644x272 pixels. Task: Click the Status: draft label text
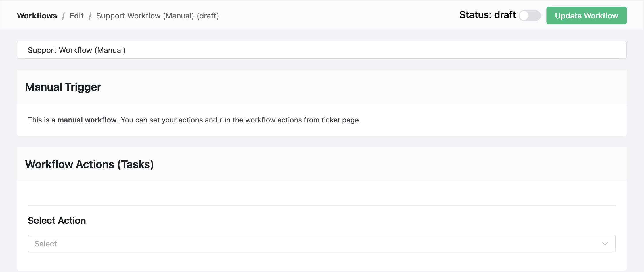487,15
